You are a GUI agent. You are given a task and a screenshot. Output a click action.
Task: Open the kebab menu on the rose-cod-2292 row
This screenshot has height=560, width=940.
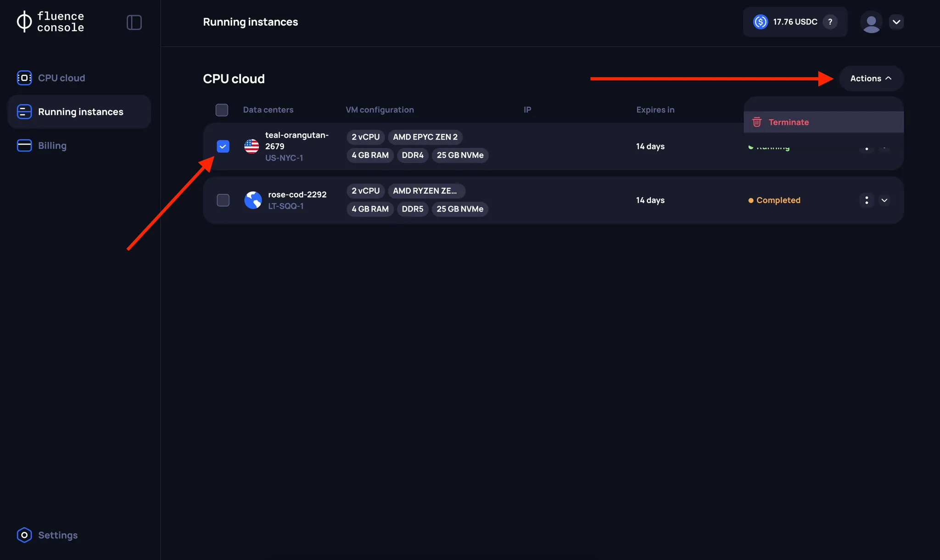(866, 200)
